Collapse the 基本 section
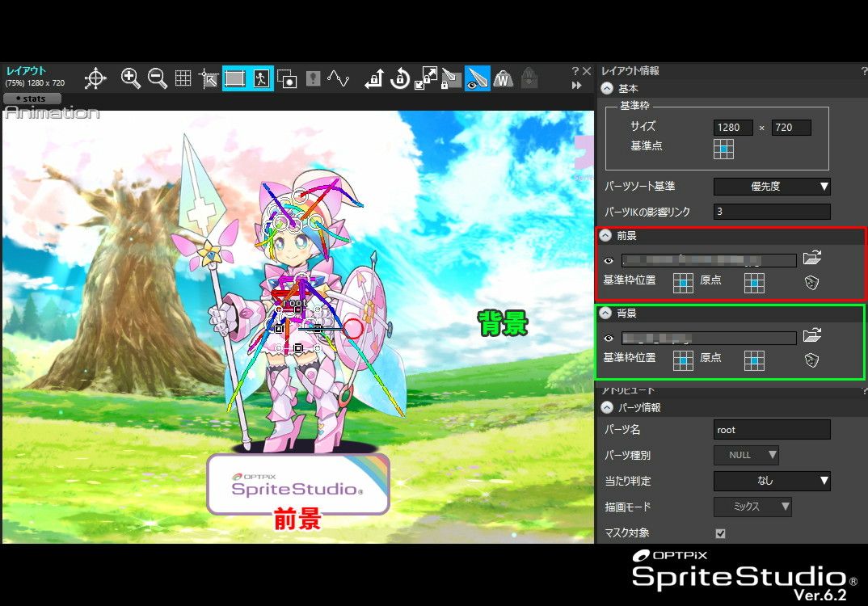Viewport: 868px width, 606px height. (x=607, y=89)
